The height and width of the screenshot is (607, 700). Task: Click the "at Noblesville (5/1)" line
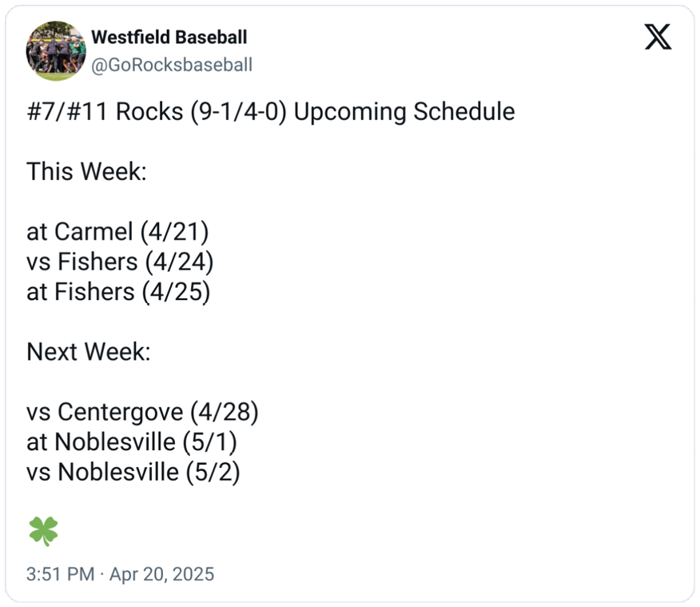pyautogui.click(x=131, y=442)
